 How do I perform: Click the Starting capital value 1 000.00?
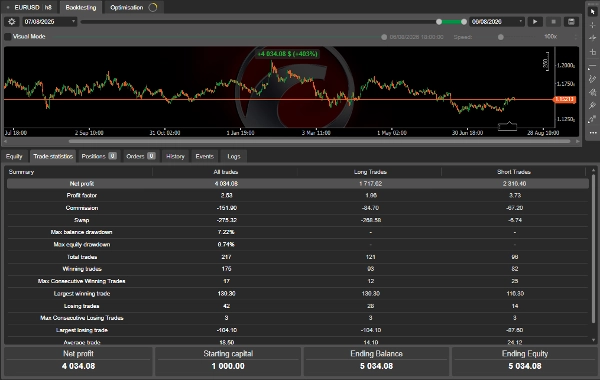228,366
